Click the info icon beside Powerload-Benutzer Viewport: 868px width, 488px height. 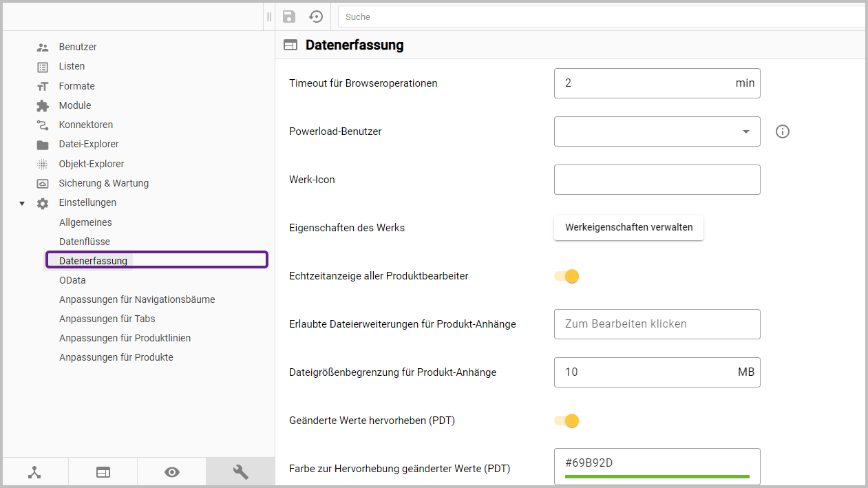coord(782,131)
